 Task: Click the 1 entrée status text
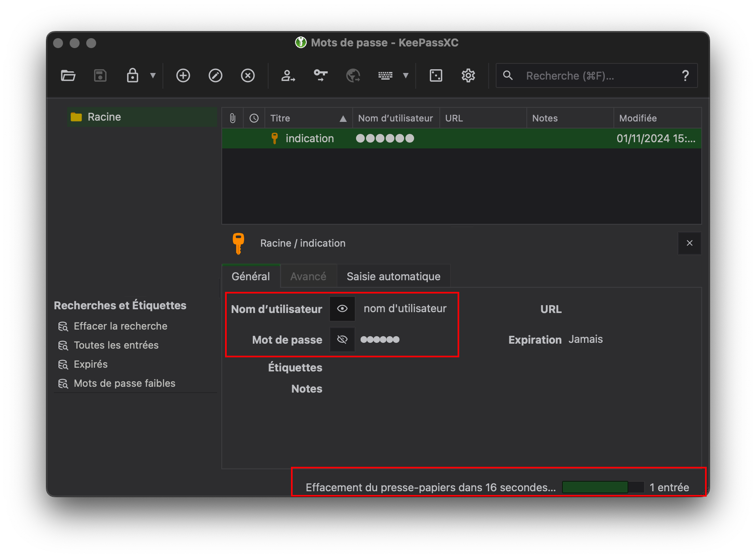[x=669, y=488]
